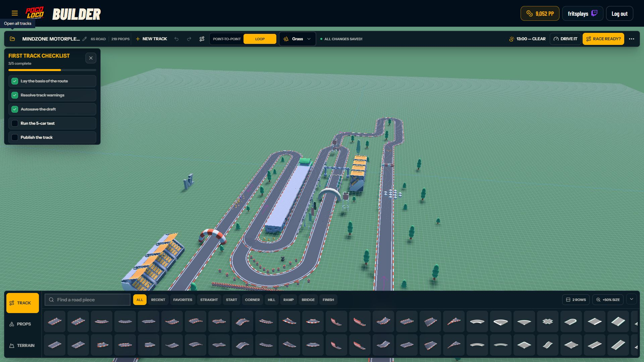Filter pieces by Ramp category

pyautogui.click(x=288, y=300)
